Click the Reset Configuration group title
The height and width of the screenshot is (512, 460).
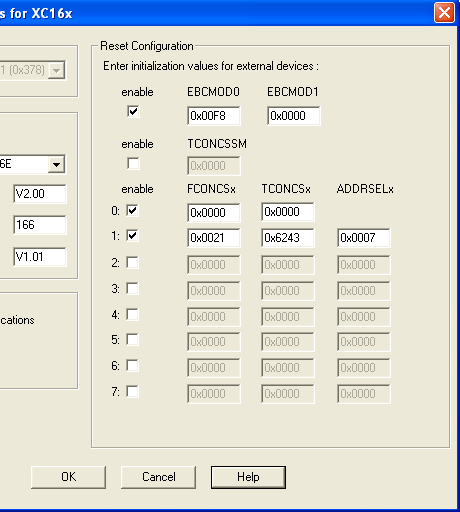(147, 46)
